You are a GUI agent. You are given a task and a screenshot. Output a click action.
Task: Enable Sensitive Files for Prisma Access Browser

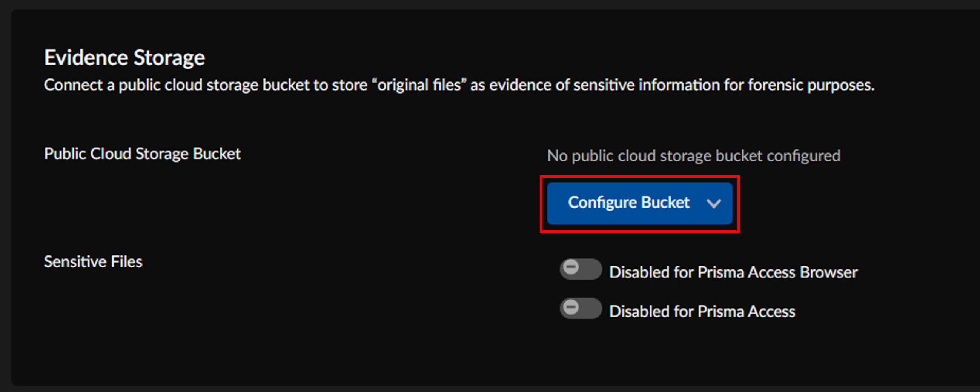pyautogui.click(x=581, y=269)
